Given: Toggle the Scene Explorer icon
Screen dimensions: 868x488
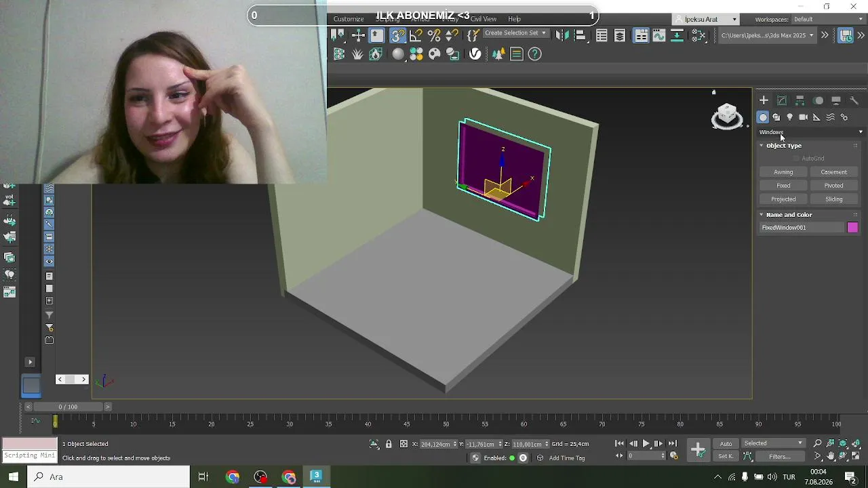Looking at the screenshot, I should pyautogui.click(x=601, y=36).
